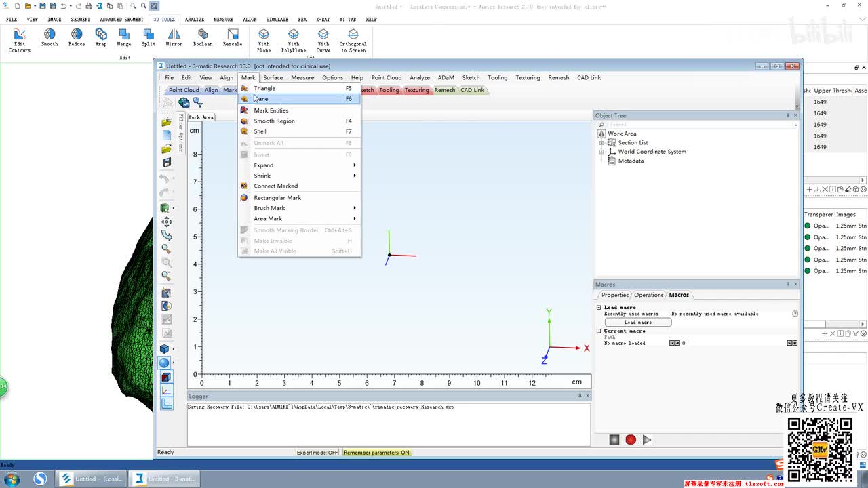Image resolution: width=868 pixels, height=488 pixels.
Task: Open the Surface menu in 3-matic
Action: pos(273,77)
